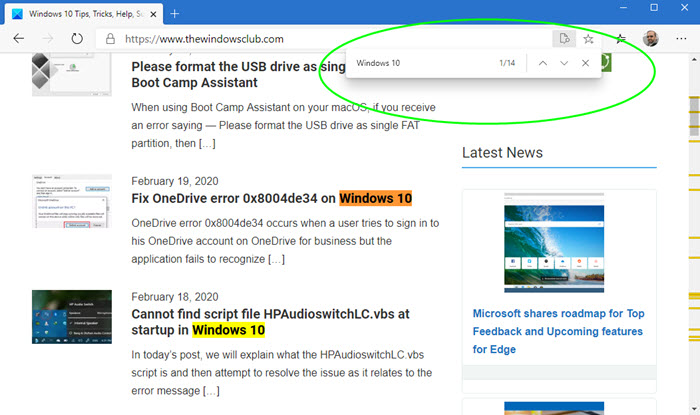Close the find on page bar
700x415 pixels.
585,63
